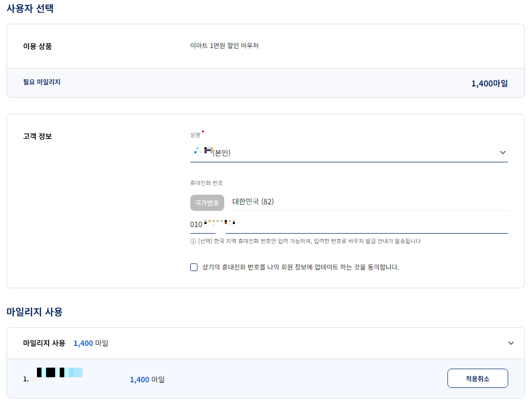Viewport: 532px width, 400px height.
Task: Click the 이용 상품 label
Action: (37, 46)
